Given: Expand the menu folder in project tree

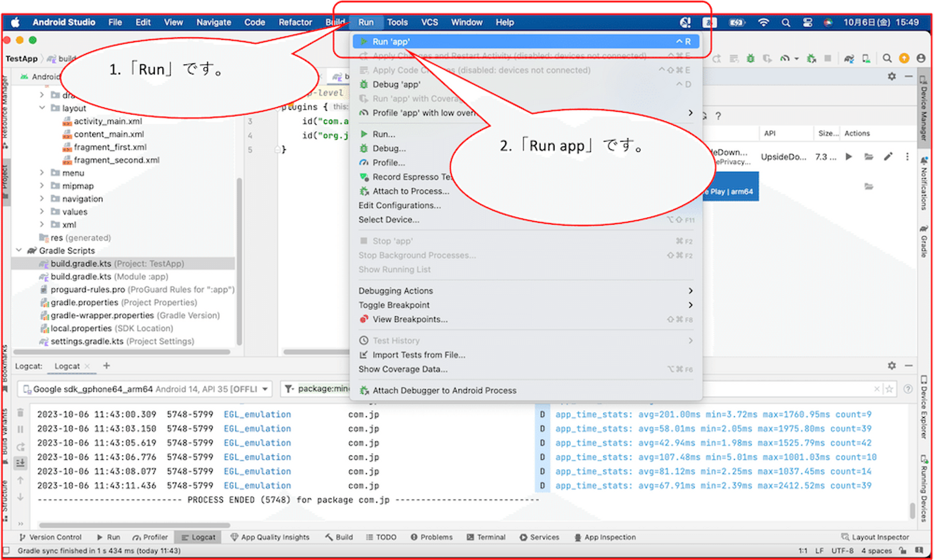Looking at the screenshot, I should pos(42,173).
